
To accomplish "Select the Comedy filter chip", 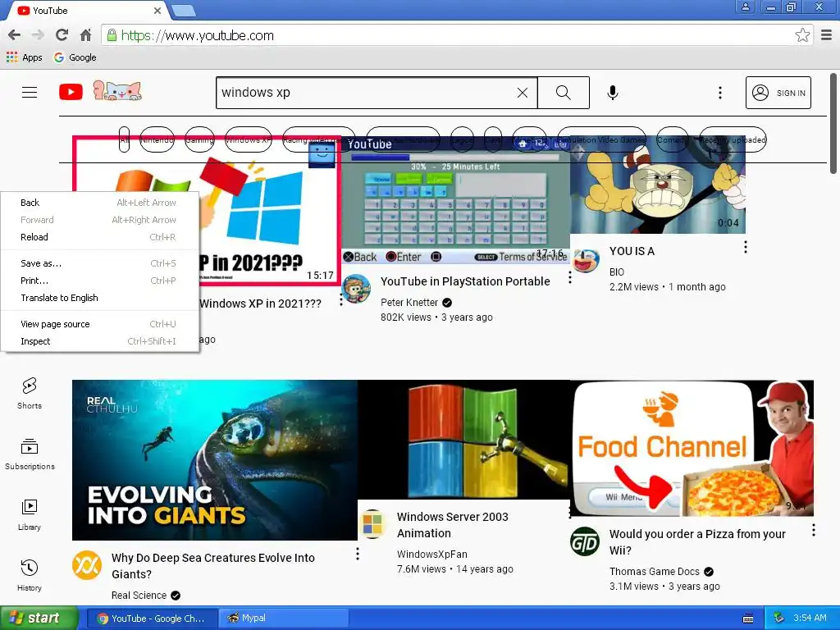I will (672, 139).
